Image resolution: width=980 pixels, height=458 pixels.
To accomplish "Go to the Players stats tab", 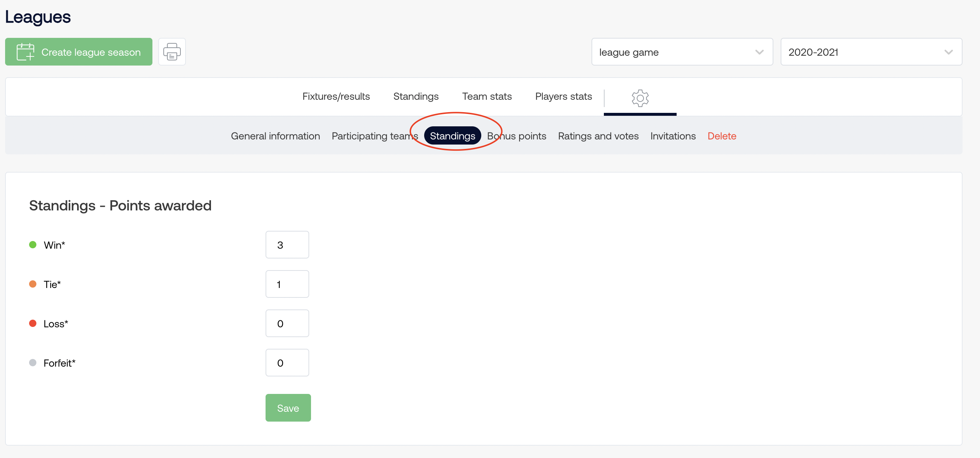I will point(563,96).
